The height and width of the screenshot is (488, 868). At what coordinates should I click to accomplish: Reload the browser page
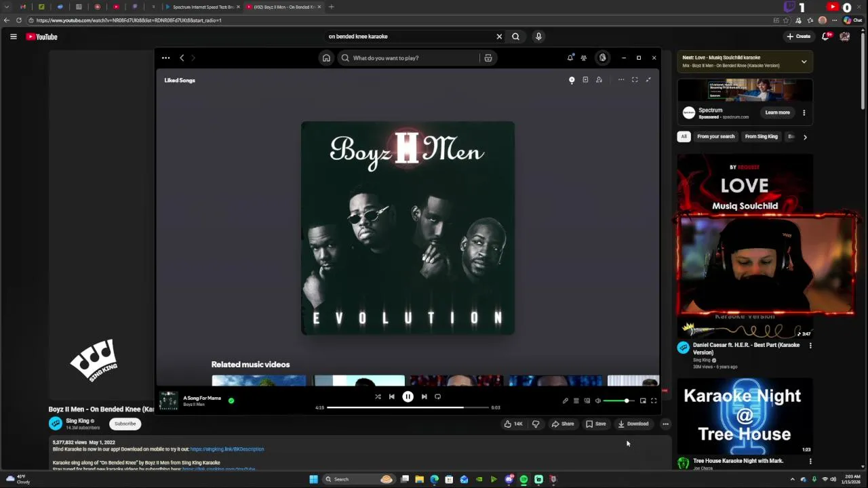[x=18, y=20]
